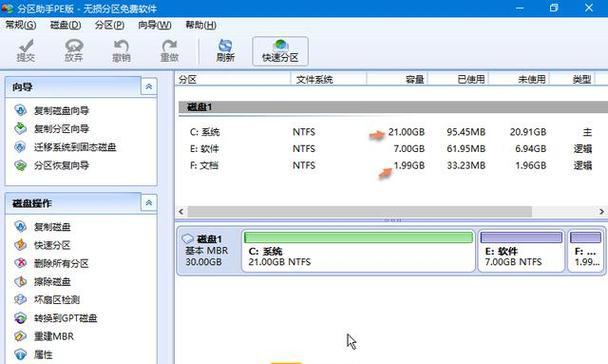Click the 属性 icon in sidebar

pyautogui.click(x=20, y=354)
